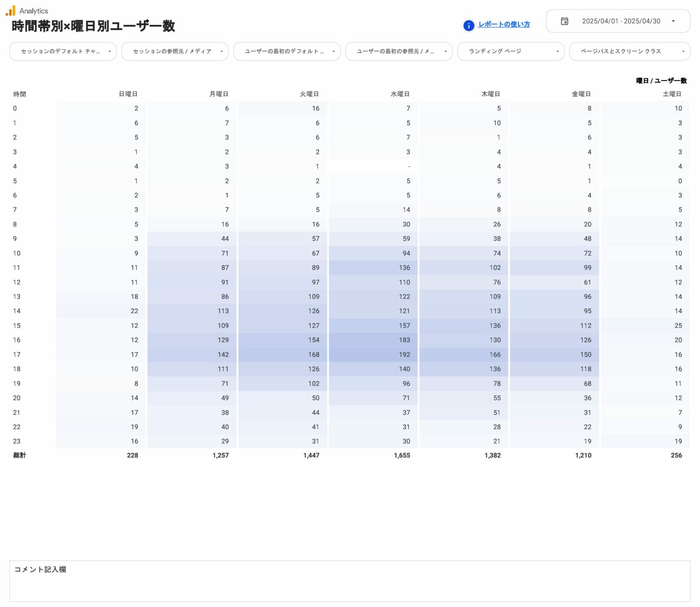
Task: Sort by the 時間 column header
Action: tap(20, 94)
